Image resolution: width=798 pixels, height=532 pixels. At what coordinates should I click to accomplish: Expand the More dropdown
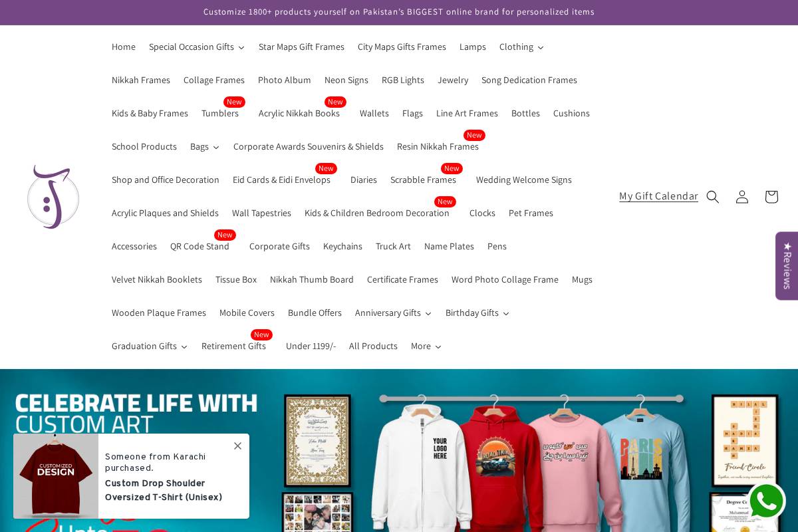pyautogui.click(x=426, y=346)
